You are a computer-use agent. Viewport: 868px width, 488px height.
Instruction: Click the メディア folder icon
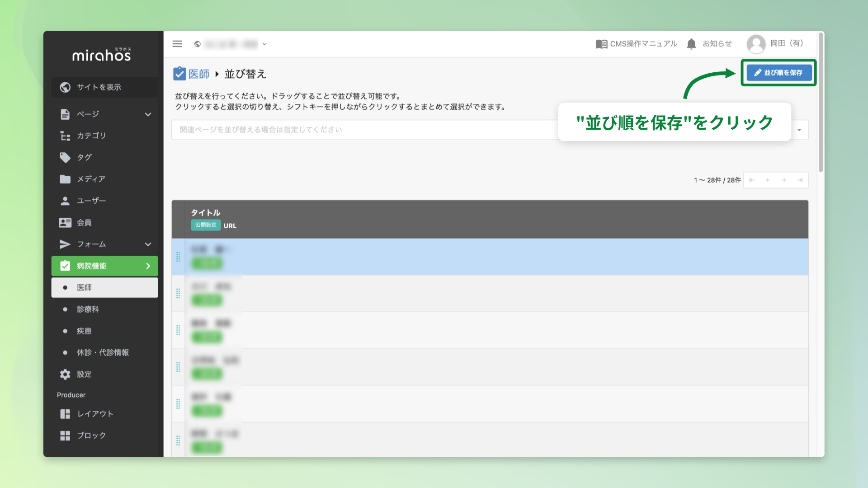(65, 179)
